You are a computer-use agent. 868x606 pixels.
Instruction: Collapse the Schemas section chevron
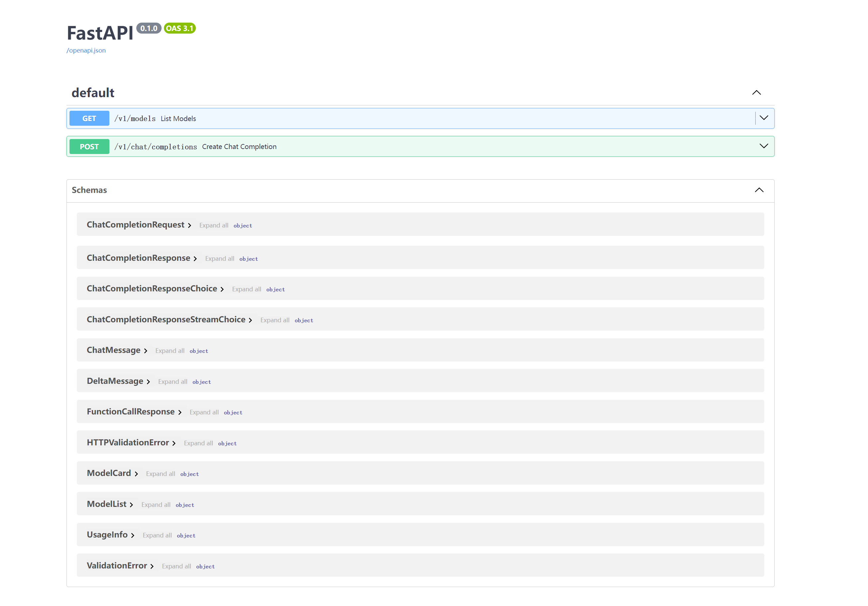click(759, 190)
